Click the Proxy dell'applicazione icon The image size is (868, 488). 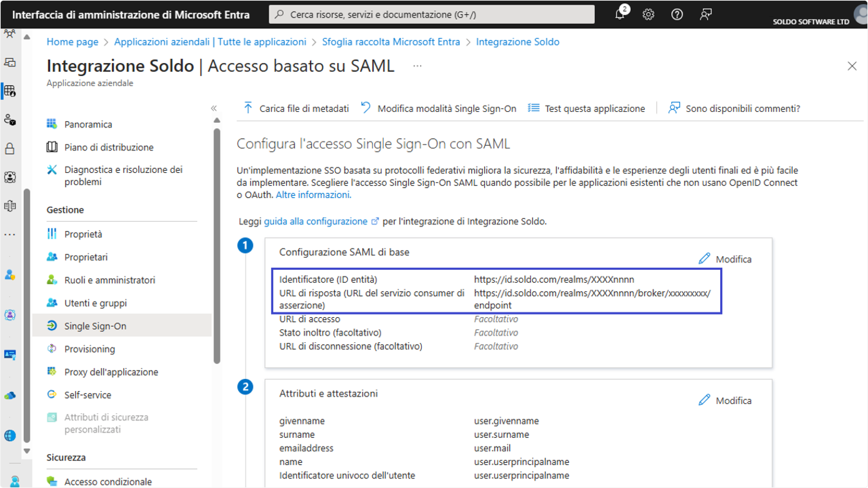click(52, 371)
